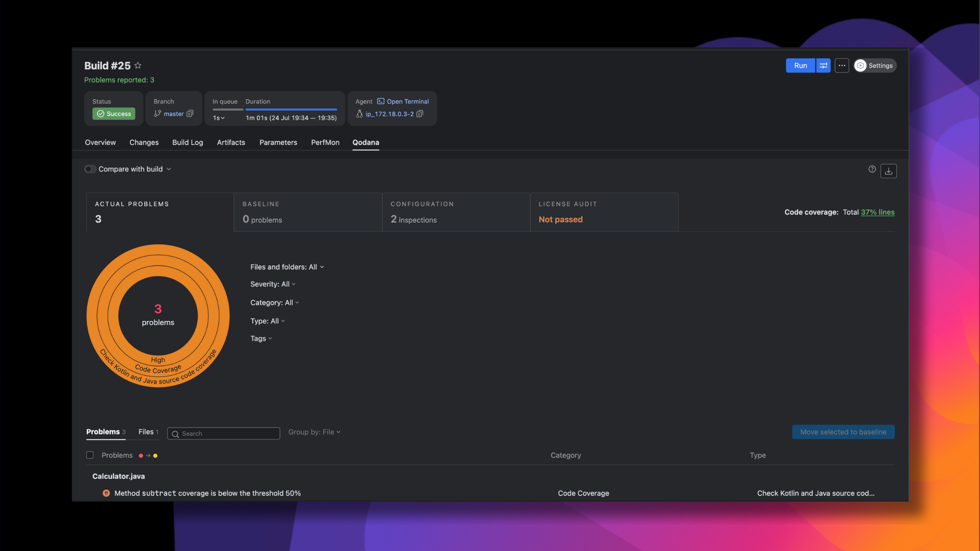Click the In queue progress bar
This screenshot has width=980, height=551.
point(227,109)
